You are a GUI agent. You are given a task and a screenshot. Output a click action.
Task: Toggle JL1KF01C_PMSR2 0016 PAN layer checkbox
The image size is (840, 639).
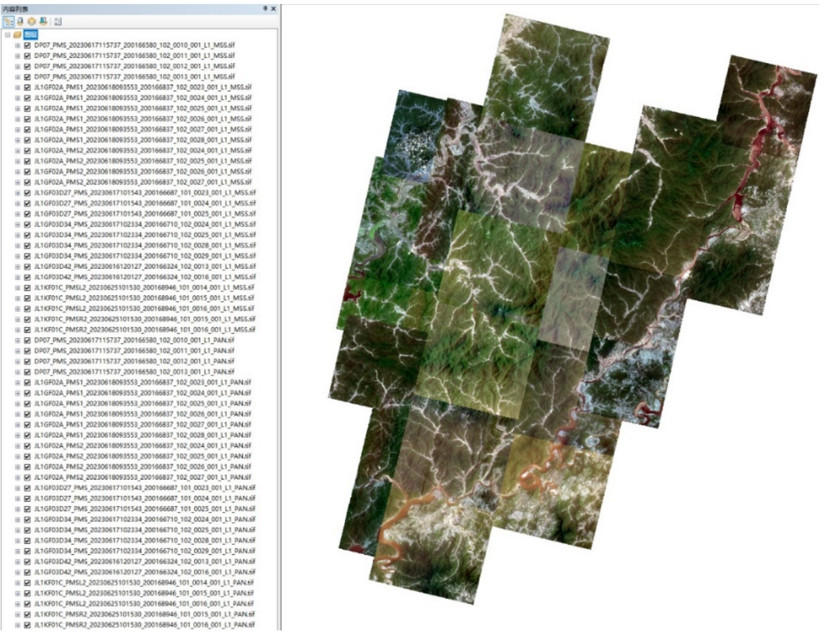[27, 624]
